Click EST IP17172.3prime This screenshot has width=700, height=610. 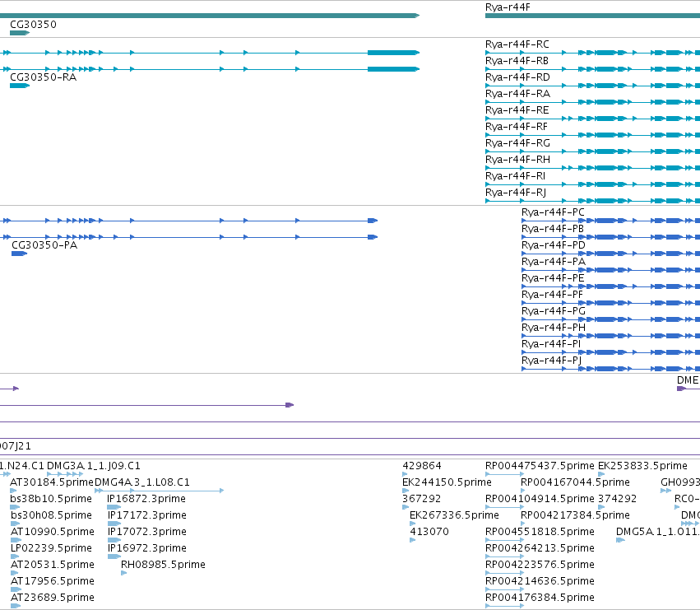tap(147, 515)
